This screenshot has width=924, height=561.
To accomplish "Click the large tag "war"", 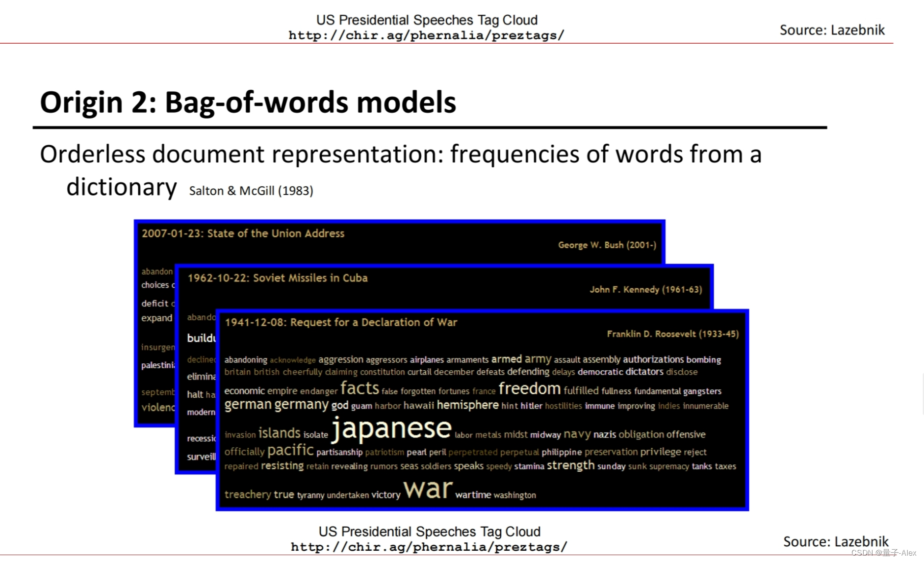I will [428, 488].
